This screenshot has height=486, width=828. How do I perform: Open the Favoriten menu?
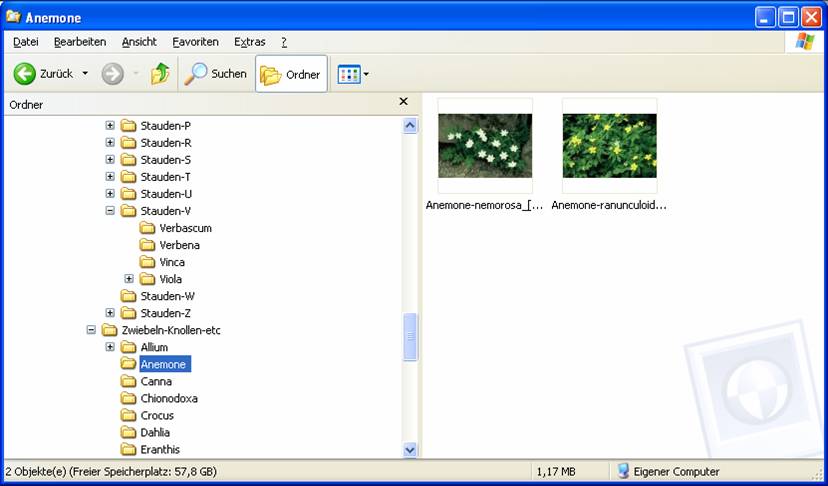[195, 42]
